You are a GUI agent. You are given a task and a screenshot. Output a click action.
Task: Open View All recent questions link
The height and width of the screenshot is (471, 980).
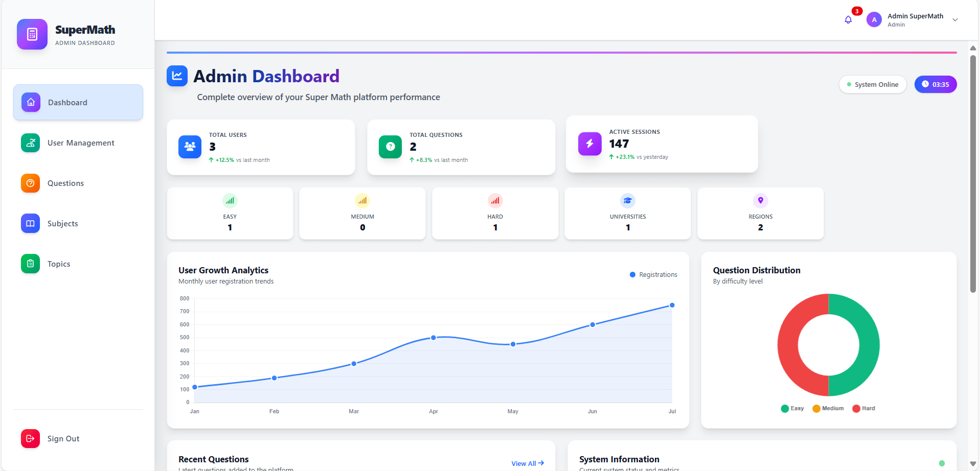527,463
